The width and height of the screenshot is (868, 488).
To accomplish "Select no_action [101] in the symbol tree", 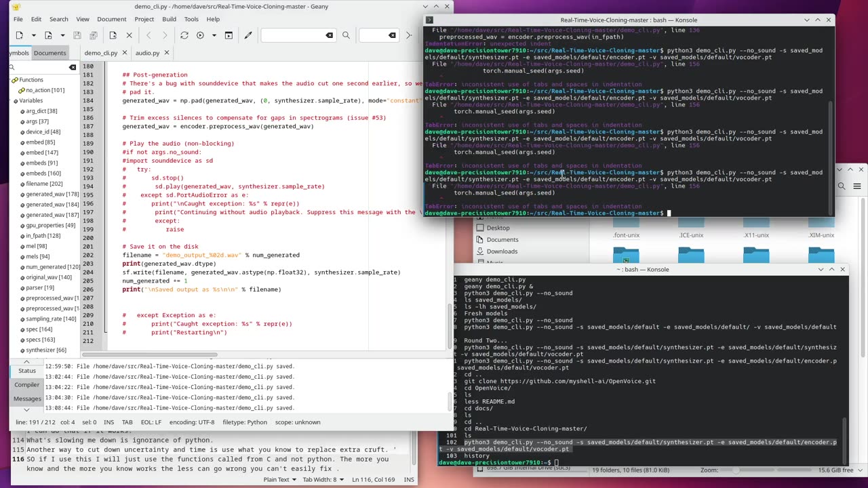I will 45,90.
